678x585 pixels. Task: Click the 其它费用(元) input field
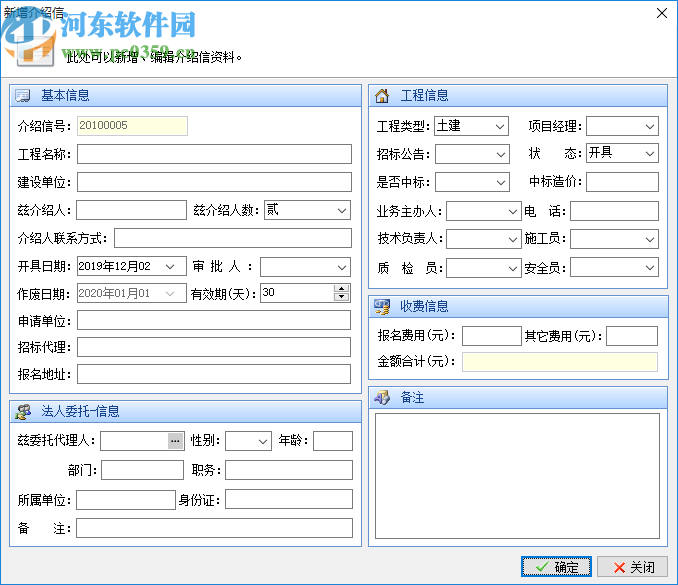point(632,336)
